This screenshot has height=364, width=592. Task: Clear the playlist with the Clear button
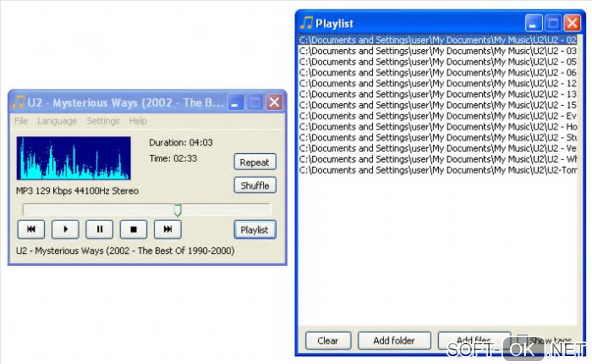click(x=328, y=341)
